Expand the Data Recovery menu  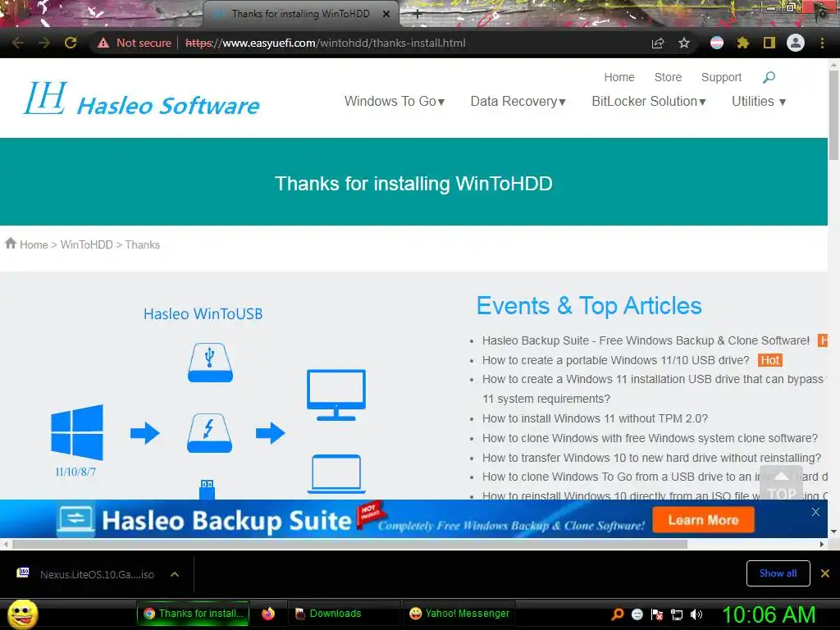pyautogui.click(x=518, y=101)
